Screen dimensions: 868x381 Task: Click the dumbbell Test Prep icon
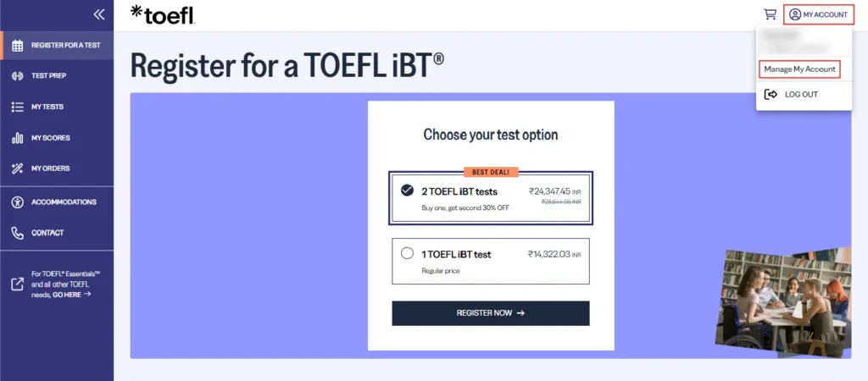click(x=17, y=76)
